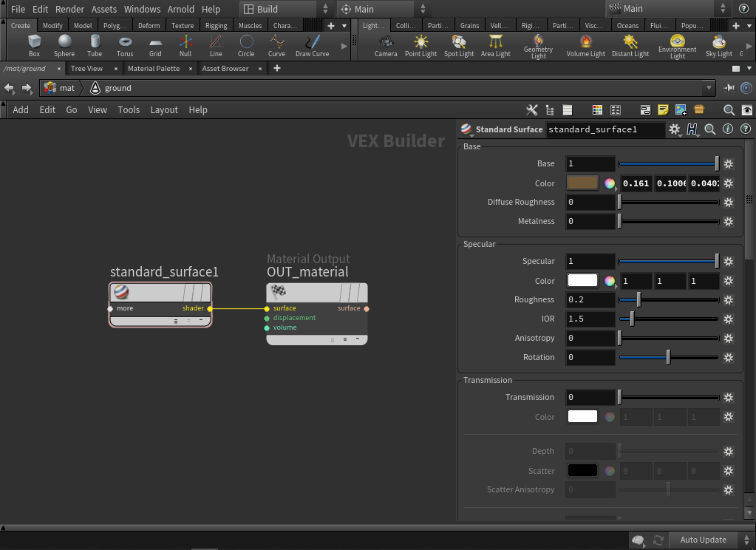Open network editor tools wrench icon
Viewport: 756px width, 550px height.
[x=532, y=110]
